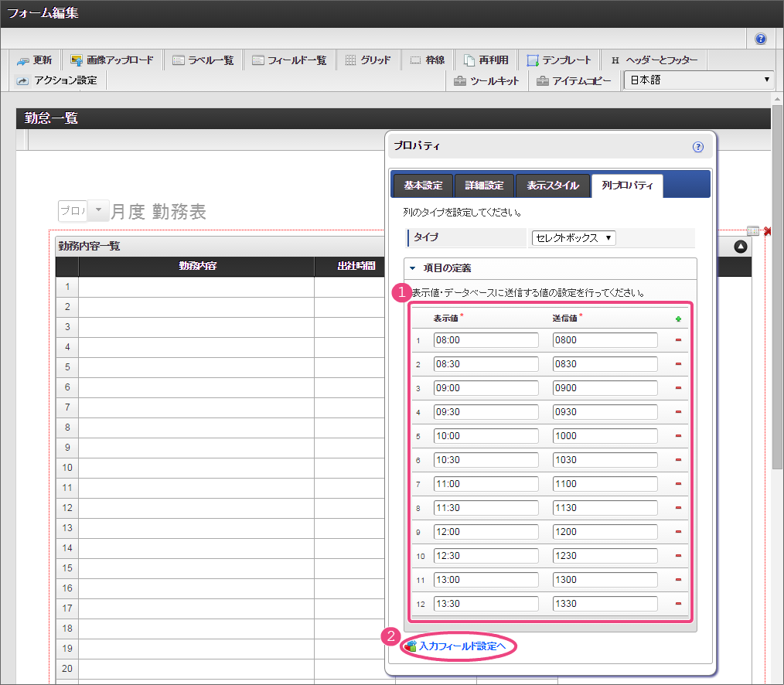The image size is (784, 685).
Task: Remove row 1 with the red minus
Action: click(678, 340)
